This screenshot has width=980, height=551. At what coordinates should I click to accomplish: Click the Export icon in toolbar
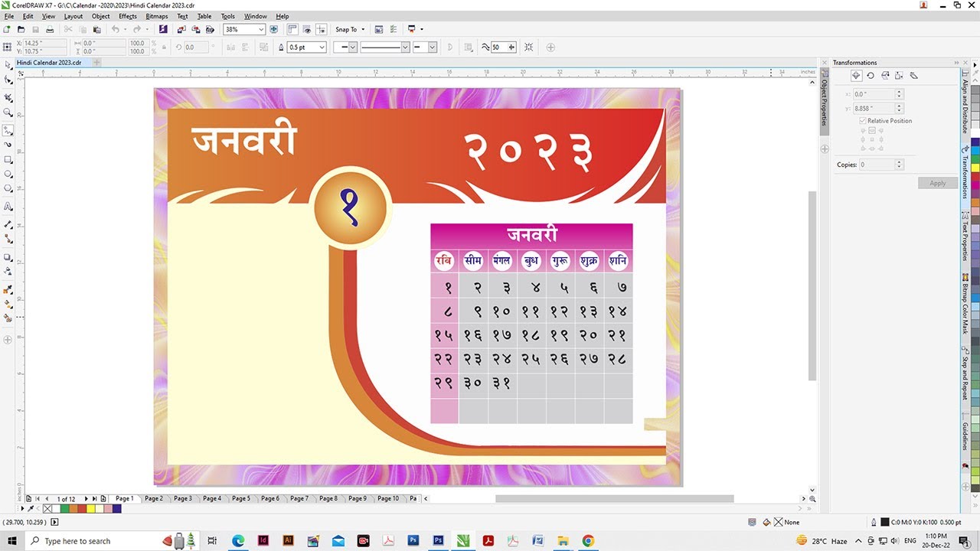[x=196, y=29]
